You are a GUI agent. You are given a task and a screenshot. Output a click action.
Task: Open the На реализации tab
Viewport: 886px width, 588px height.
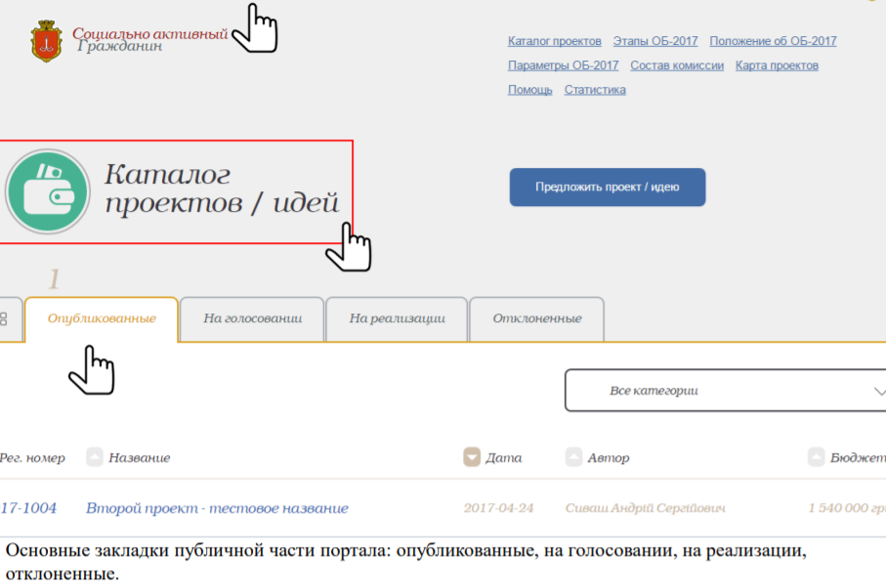[396, 319]
